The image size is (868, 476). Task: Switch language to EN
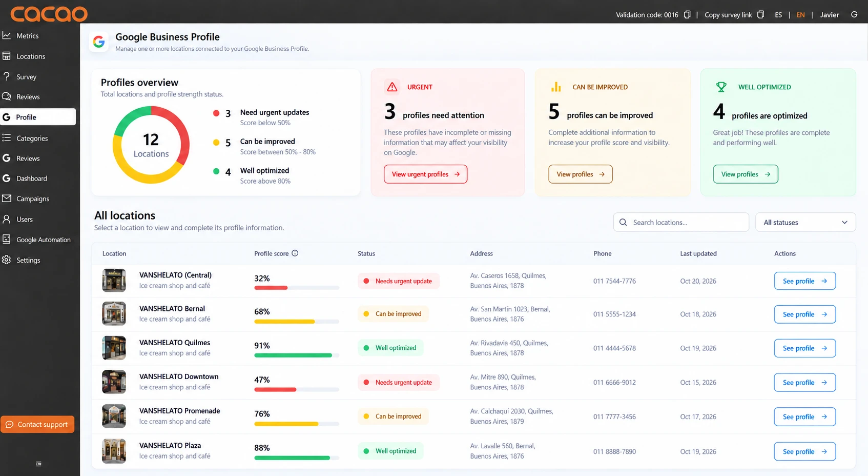click(800, 15)
